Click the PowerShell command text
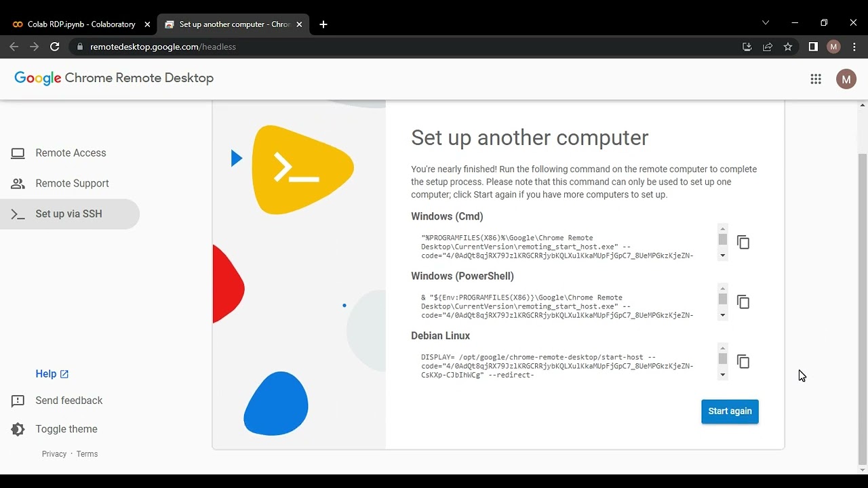The height and width of the screenshot is (488, 868). tap(557, 307)
